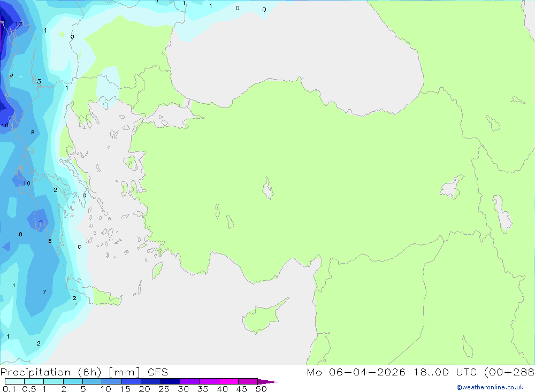Select the light blue 2–5 mm legend swatch
Screen dimensions: 535x392
pyautogui.click(x=73, y=381)
